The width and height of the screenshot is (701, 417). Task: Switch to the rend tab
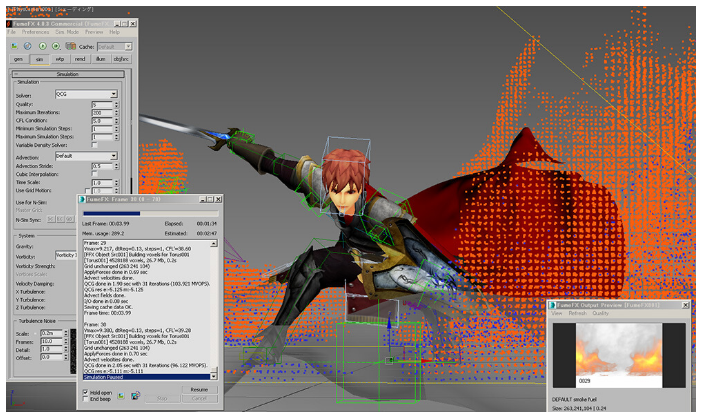tap(80, 59)
